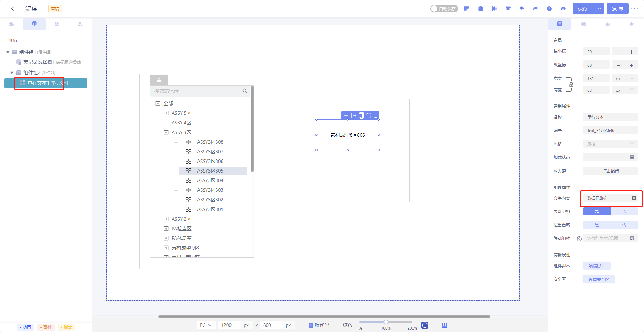Image resolution: width=644 pixels, height=332 pixels.
Task: Set 超出省略 to 否
Action: tap(624, 225)
